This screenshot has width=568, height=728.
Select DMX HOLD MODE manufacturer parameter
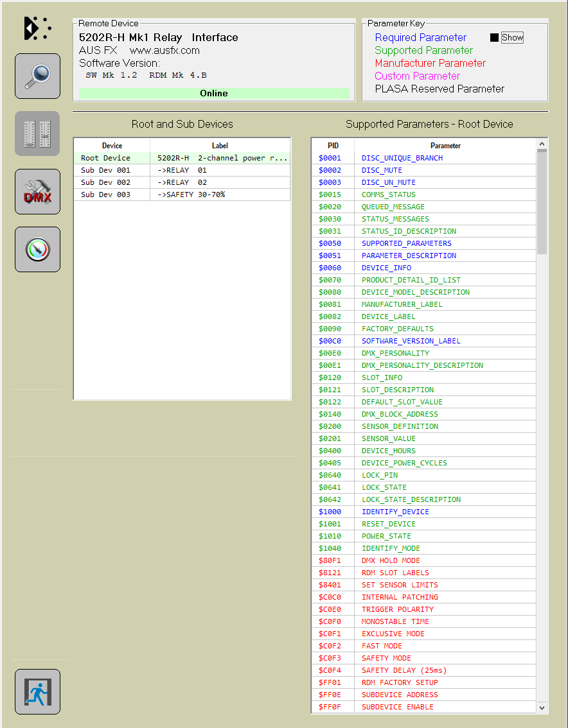click(x=391, y=560)
